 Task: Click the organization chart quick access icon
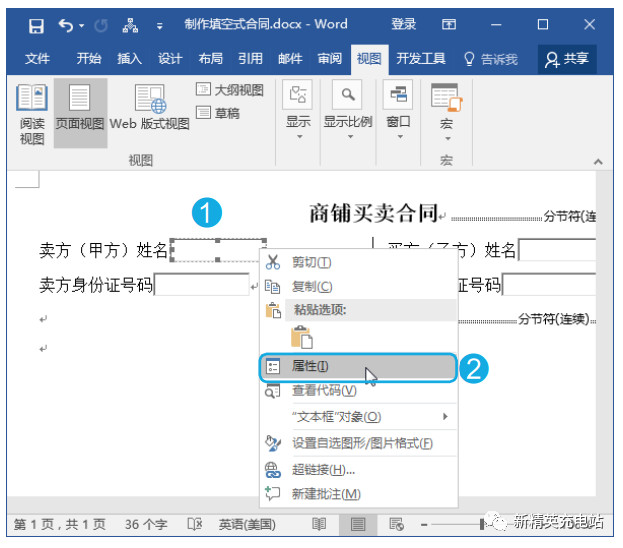[x=130, y=26]
